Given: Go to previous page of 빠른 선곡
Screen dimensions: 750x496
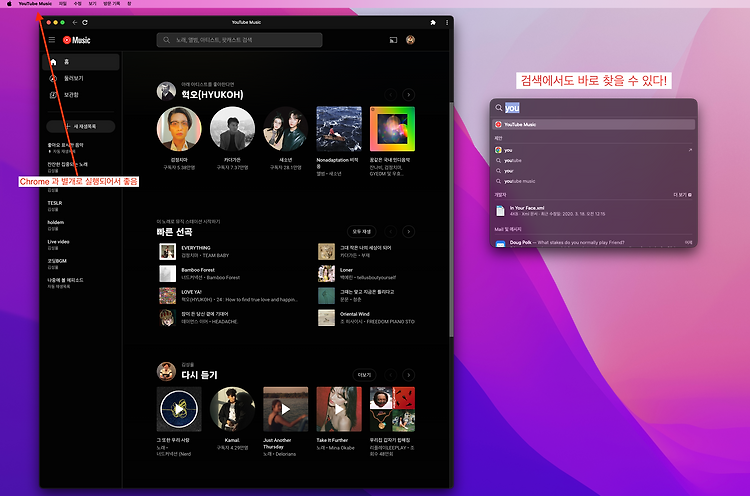Looking at the screenshot, I should [391, 231].
